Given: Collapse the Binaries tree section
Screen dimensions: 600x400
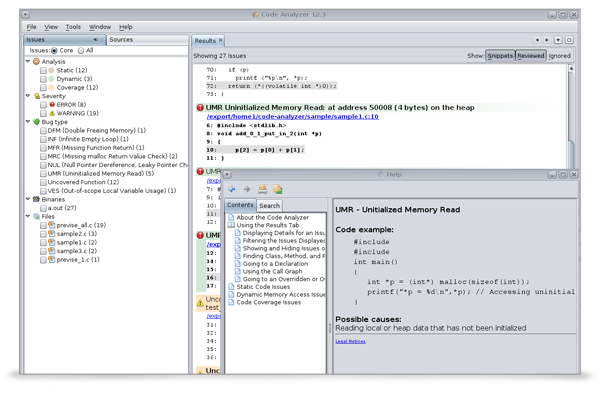Looking at the screenshot, I should tap(29, 199).
